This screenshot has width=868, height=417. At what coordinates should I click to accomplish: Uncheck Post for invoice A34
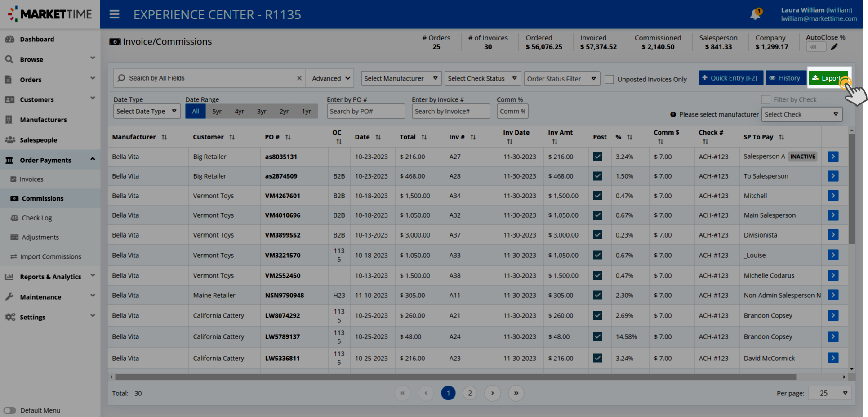point(597,196)
